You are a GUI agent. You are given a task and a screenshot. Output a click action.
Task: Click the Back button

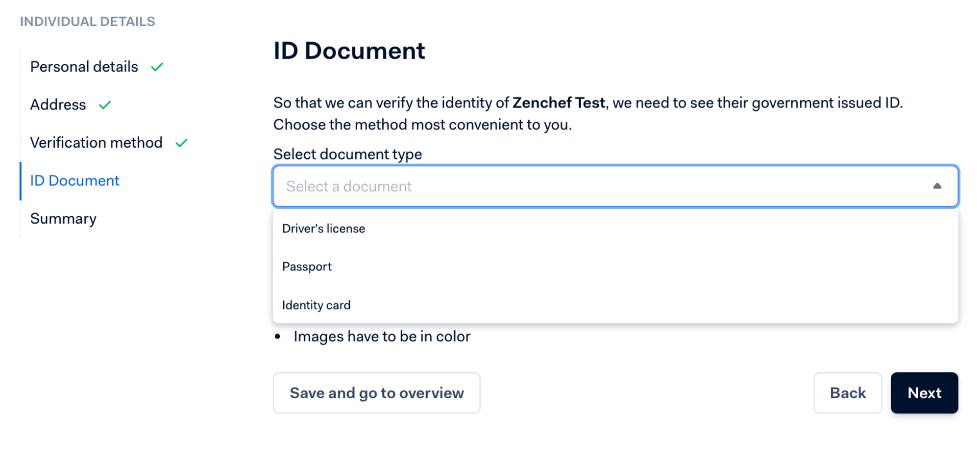point(848,393)
